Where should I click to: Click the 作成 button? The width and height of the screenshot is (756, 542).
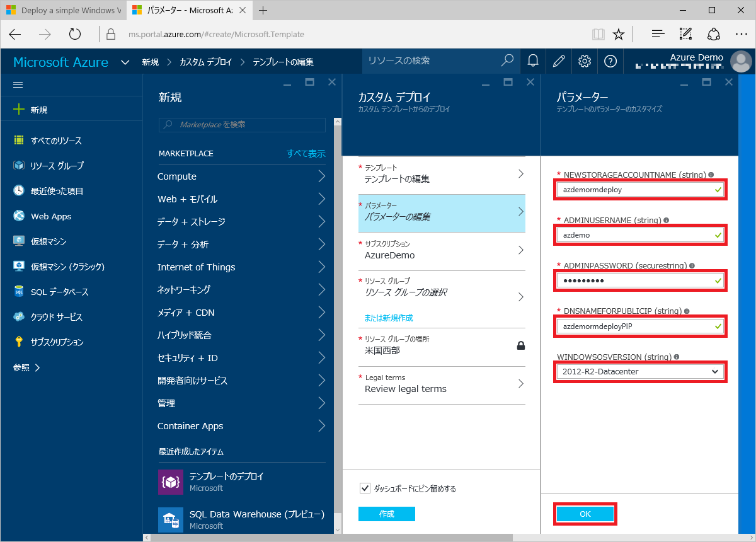pyautogui.click(x=387, y=514)
